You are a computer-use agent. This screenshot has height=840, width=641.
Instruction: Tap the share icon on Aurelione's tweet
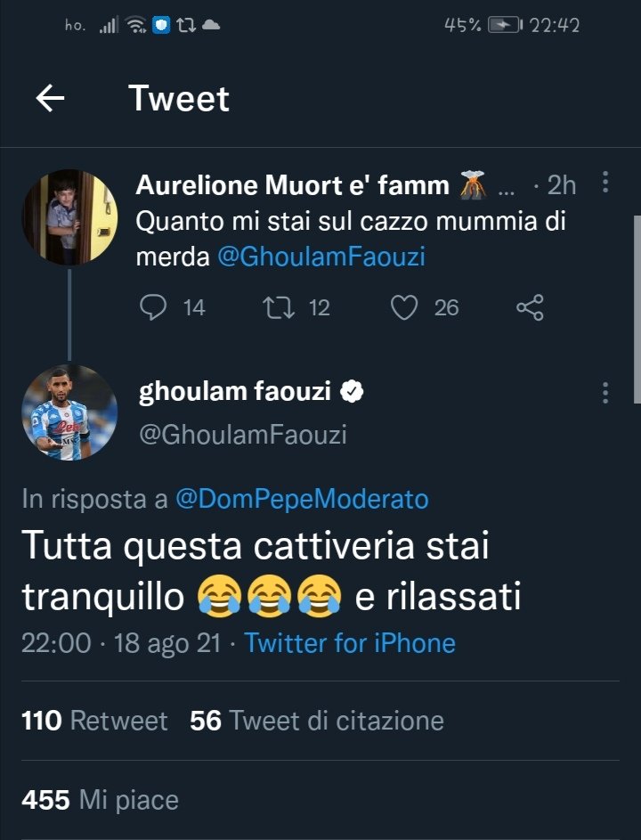coord(530,307)
